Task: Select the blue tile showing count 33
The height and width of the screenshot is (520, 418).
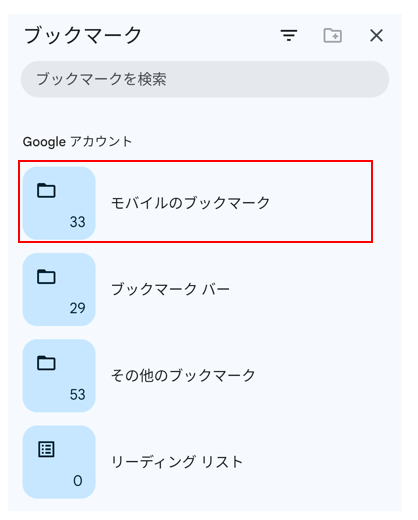Action: [x=59, y=203]
